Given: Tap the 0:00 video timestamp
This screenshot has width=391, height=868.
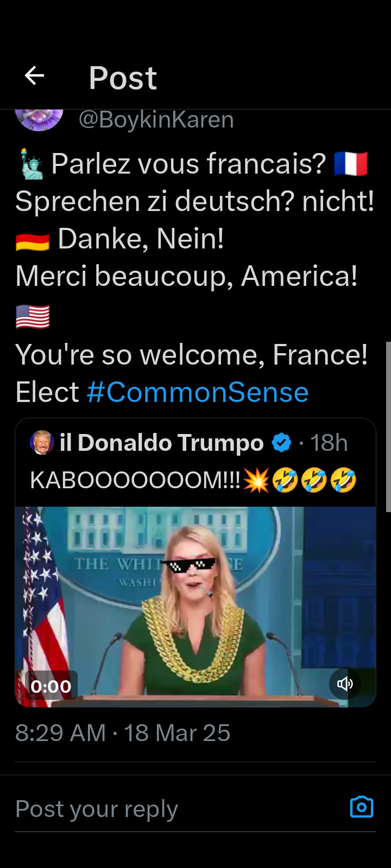Looking at the screenshot, I should [51, 686].
